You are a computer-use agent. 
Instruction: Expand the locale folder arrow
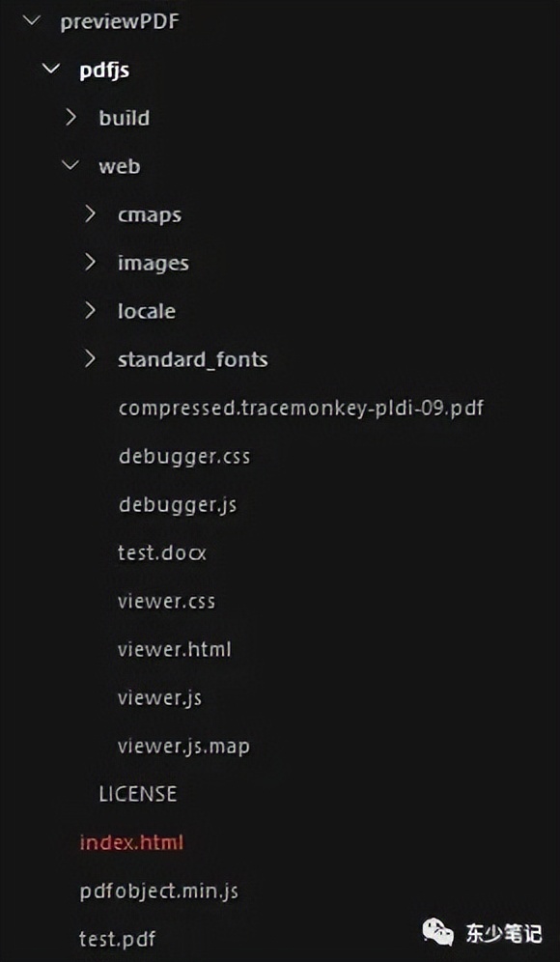[x=91, y=310]
